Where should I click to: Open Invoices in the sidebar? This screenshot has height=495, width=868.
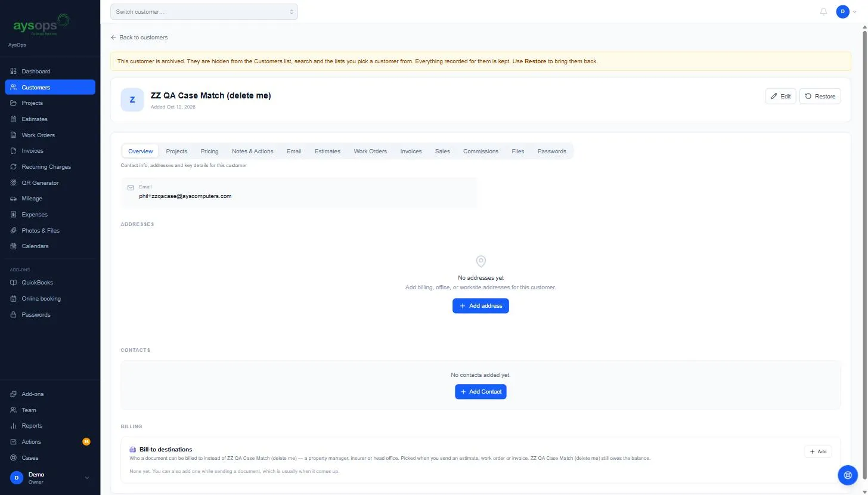(x=50, y=151)
